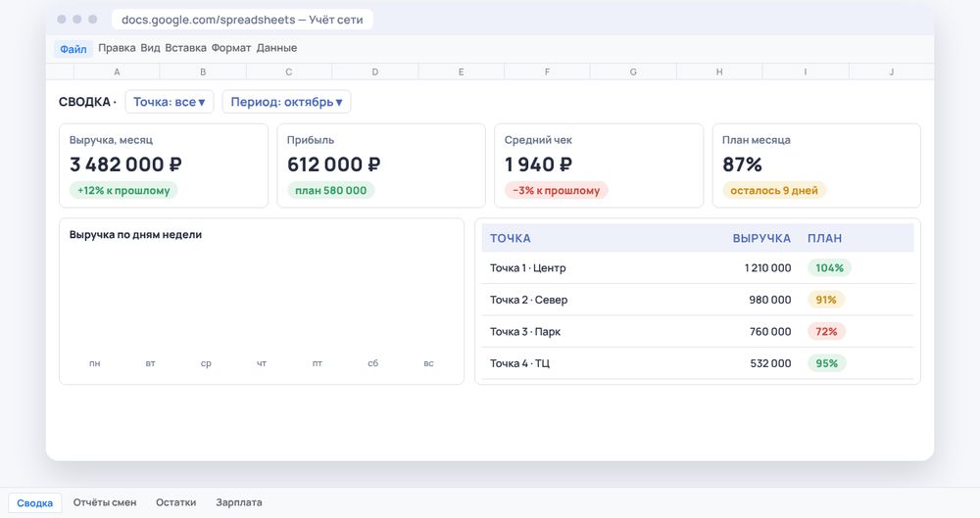Image resolution: width=980 pixels, height=518 pixels.
Task: Open the Данные menu
Action: 276,47
